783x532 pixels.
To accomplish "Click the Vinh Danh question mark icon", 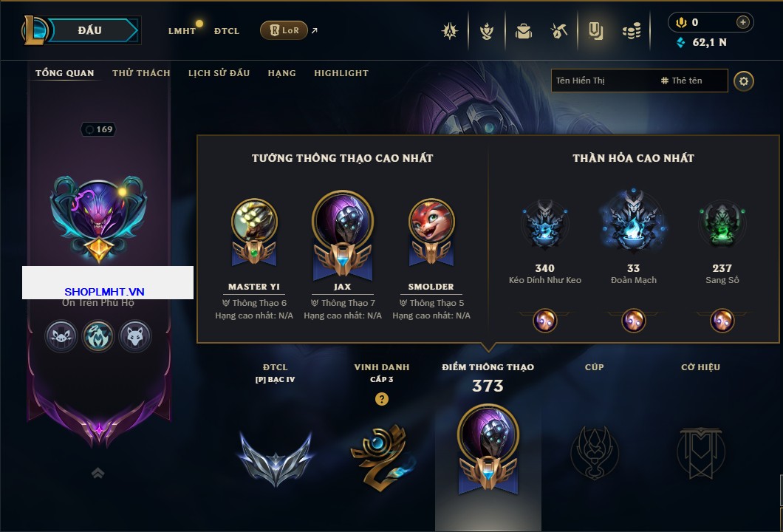I will [x=381, y=399].
